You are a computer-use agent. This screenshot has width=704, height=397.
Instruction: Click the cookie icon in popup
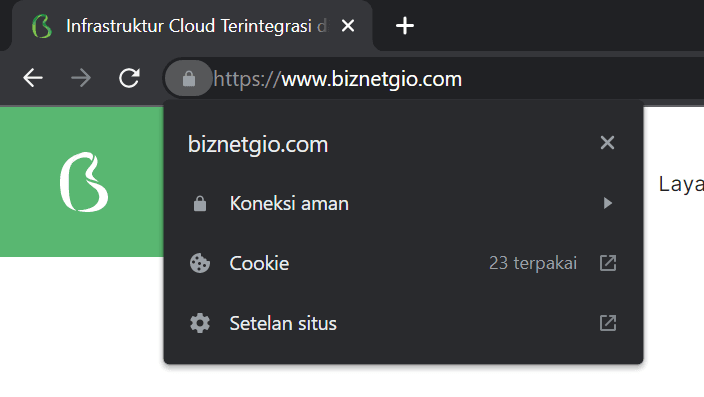point(200,263)
